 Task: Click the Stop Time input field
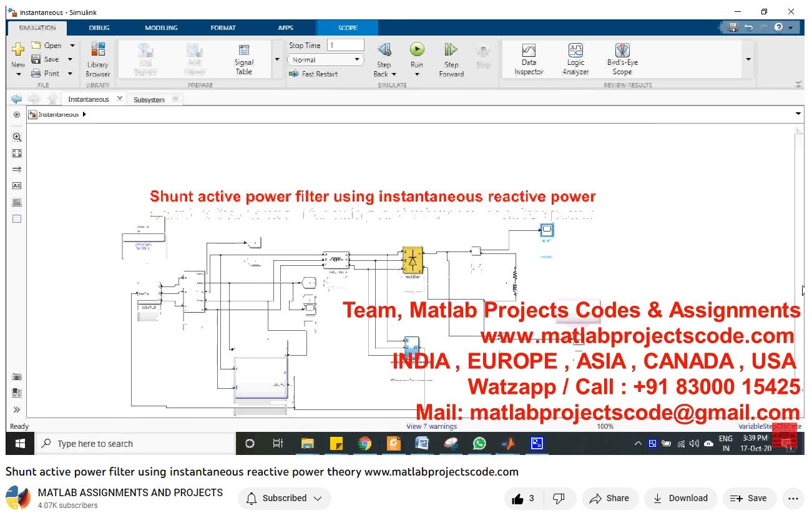pos(345,45)
